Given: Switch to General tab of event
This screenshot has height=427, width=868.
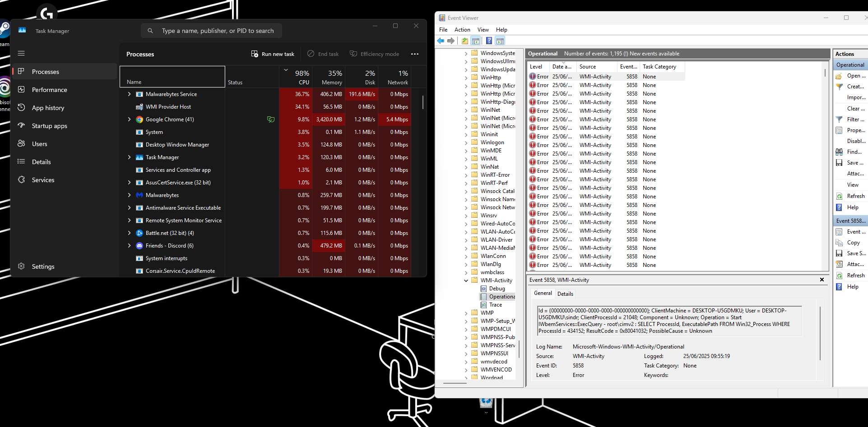Looking at the screenshot, I should tap(543, 293).
